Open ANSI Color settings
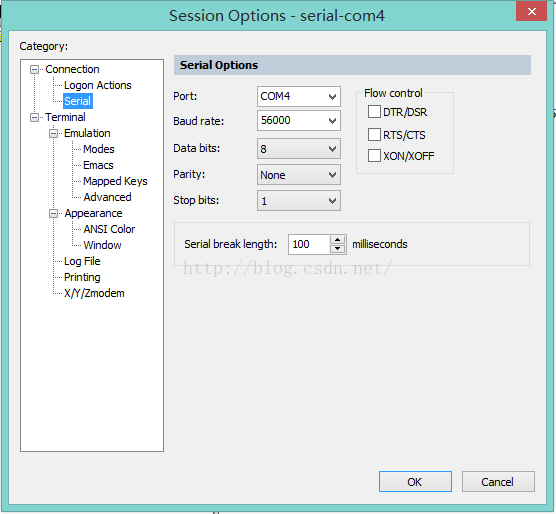The image size is (556, 514). [x=109, y=229]
